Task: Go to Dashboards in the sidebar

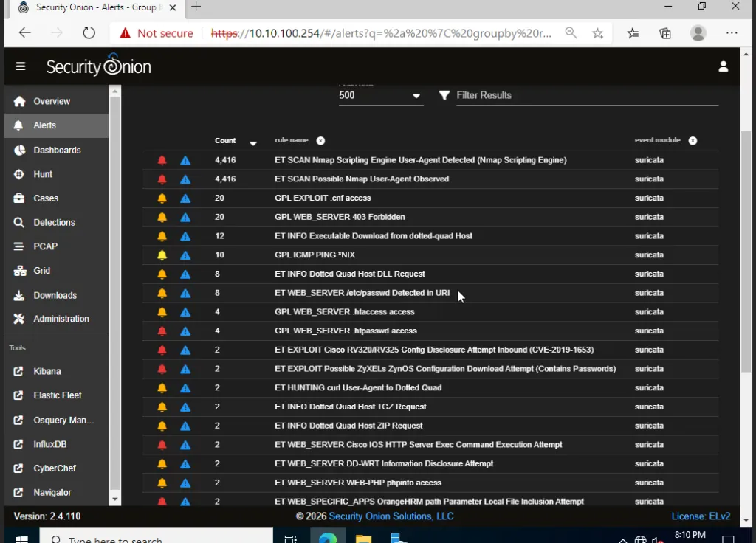Action: [56, 151]
